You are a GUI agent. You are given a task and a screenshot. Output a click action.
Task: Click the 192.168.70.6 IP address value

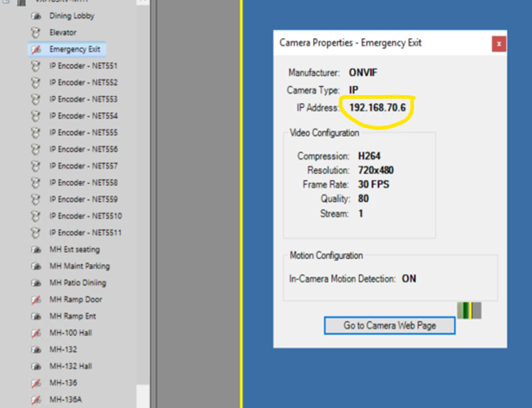377,108
